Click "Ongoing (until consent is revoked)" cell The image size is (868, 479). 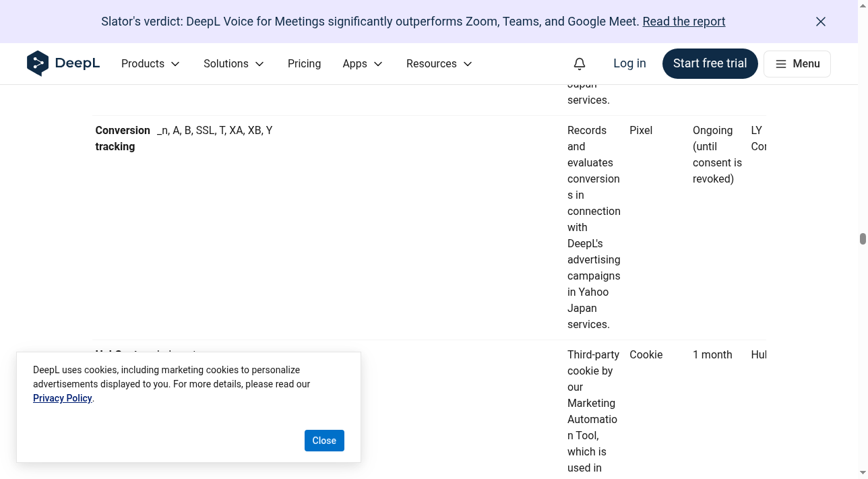point(717,154)
